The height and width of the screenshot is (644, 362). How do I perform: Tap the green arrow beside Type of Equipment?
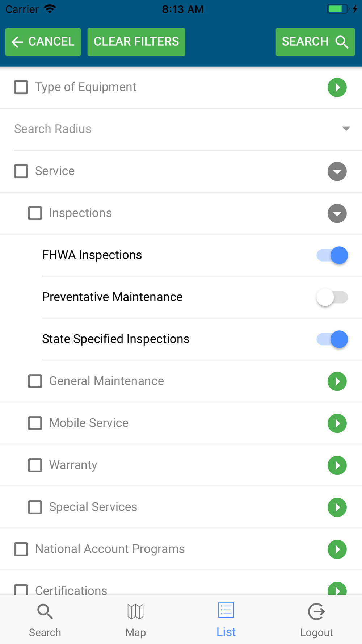click(x=337, y=87)
